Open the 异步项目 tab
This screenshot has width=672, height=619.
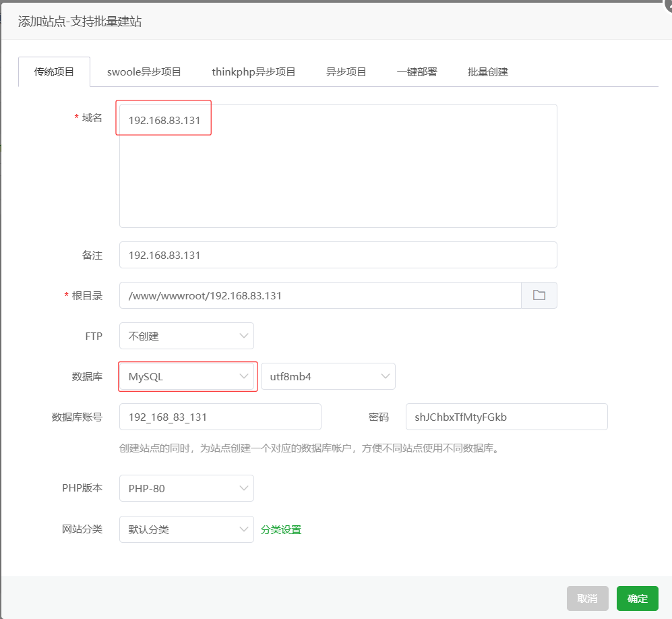click(346, 72)
